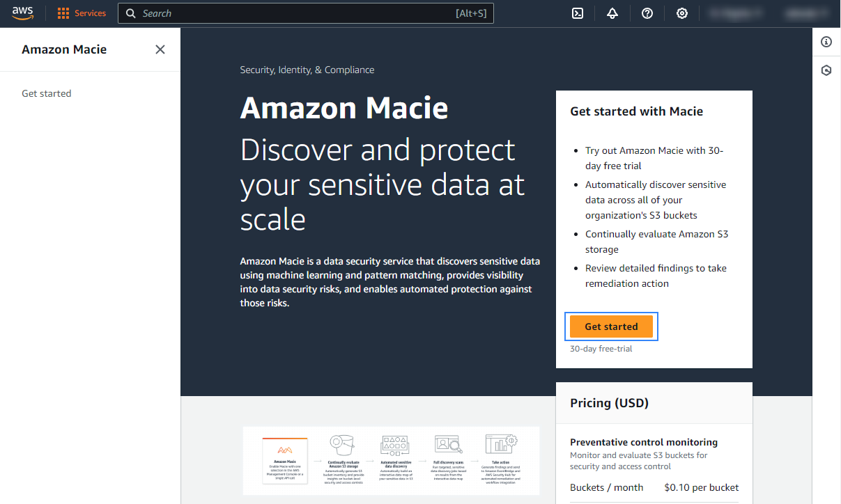The width and height of the screenshot is (841, 504).
Task: Click the Services label in top bar
Action: click(x=90, y=13)
